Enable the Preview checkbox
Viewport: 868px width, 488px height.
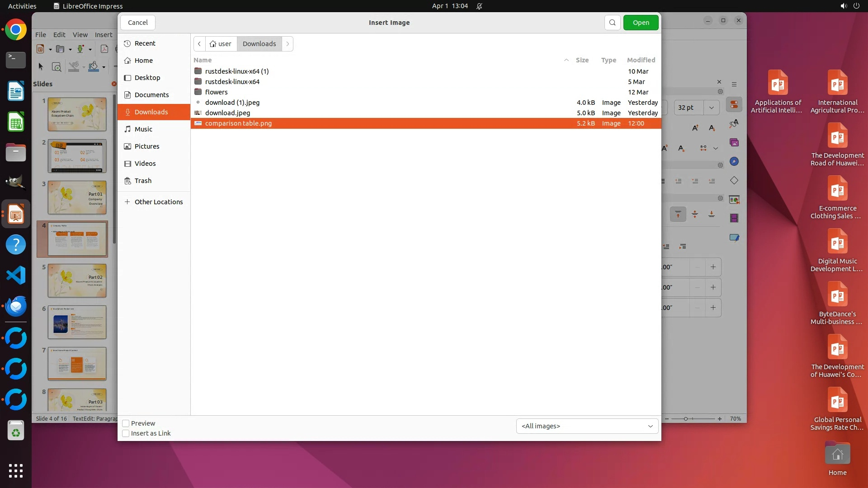pyautogui.click(x=126, y=423)
